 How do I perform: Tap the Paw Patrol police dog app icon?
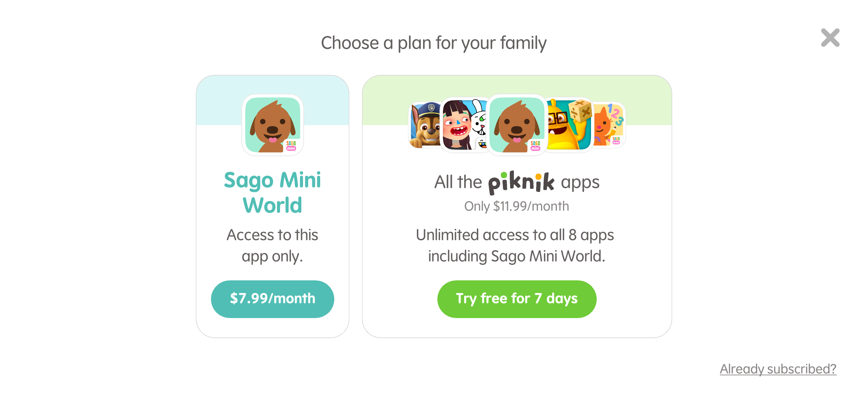[425, 125]
